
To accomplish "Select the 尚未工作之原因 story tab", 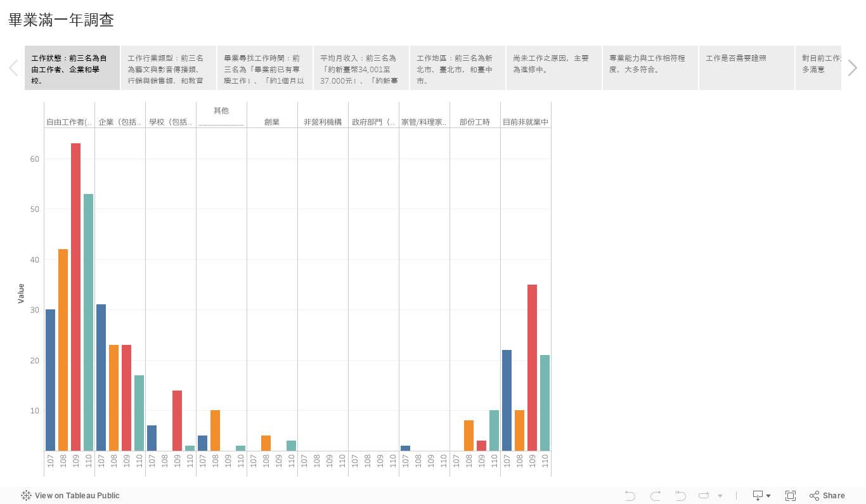I will tap(554, 68).
